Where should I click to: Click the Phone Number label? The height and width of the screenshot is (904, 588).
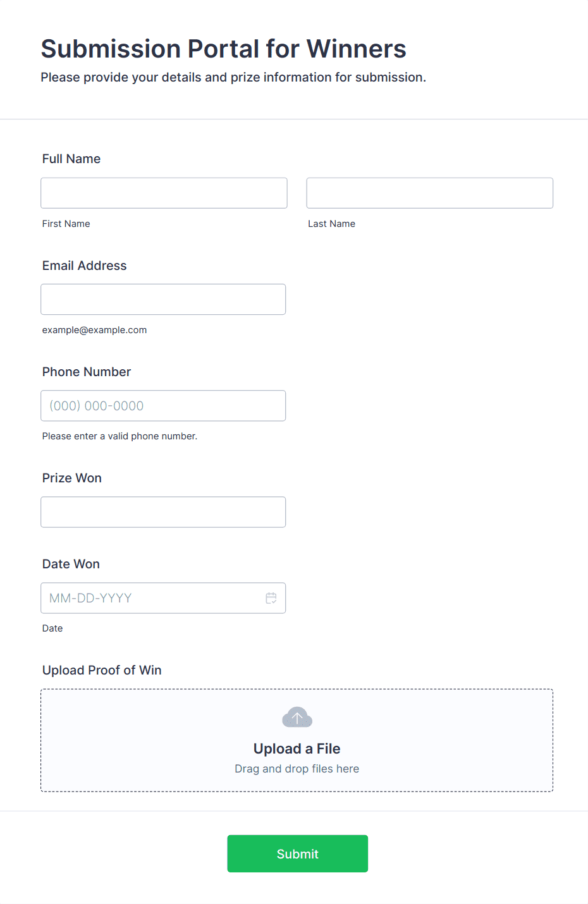pyautogui.click(x=87, y=372)
